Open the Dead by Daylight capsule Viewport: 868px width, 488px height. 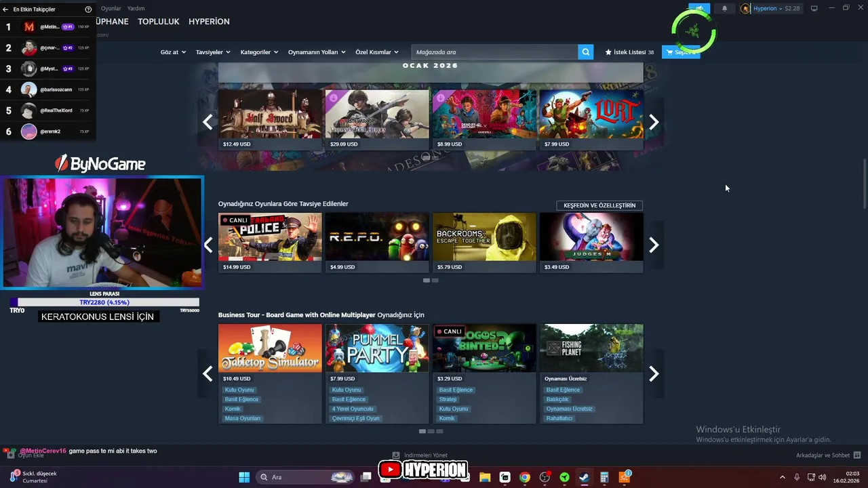(484, 120)
